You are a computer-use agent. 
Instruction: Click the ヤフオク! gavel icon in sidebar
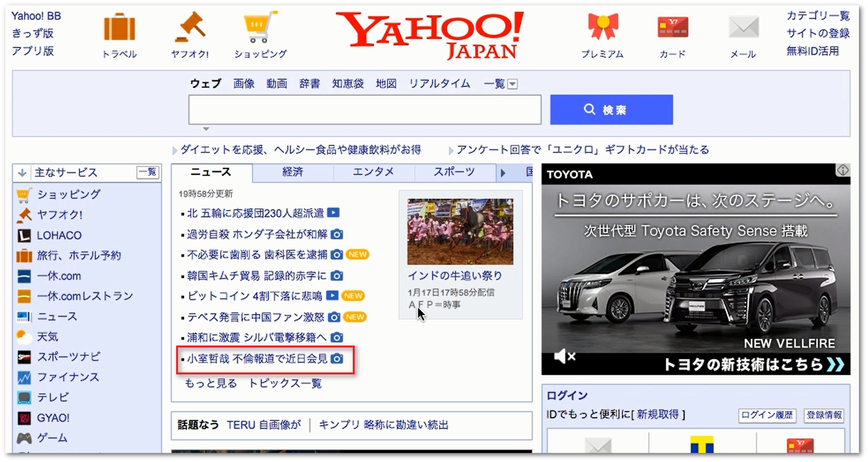[24, 215]
